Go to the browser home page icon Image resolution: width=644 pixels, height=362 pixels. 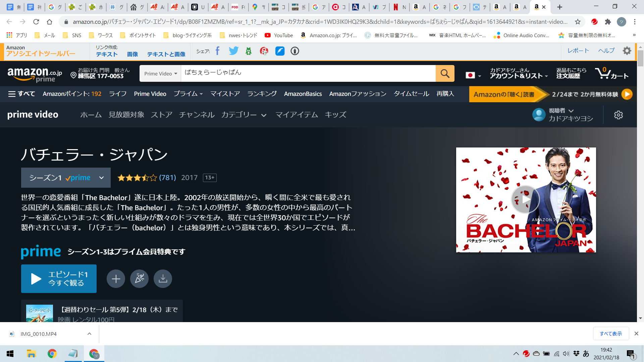pos(49,22)
